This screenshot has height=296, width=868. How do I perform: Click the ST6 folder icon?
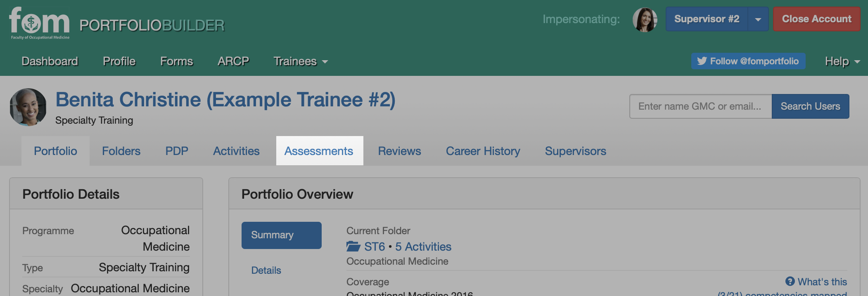pos(353,247)
